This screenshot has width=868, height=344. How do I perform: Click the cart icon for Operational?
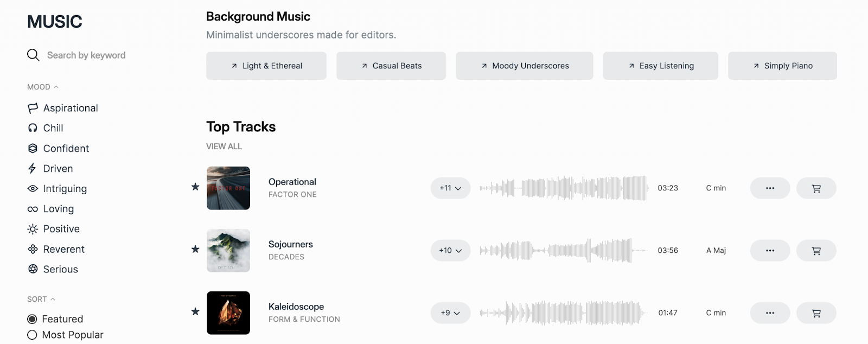tap(816, 188)
